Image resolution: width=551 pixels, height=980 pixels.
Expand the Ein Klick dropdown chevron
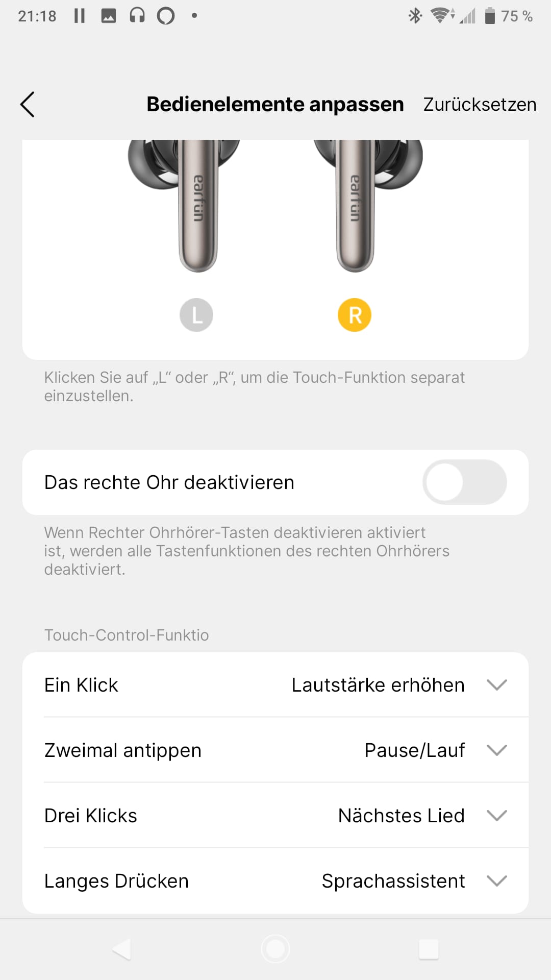pos(496,685)
